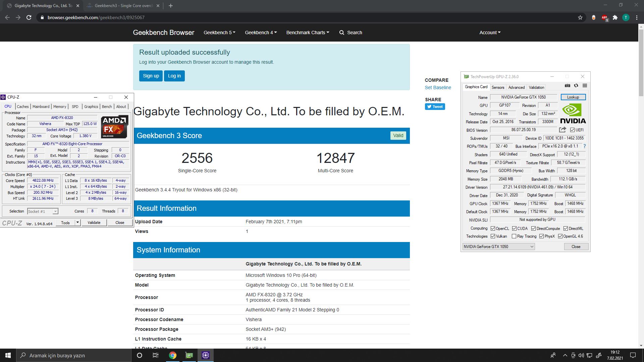Click the Tweet share button

(435, 107)
